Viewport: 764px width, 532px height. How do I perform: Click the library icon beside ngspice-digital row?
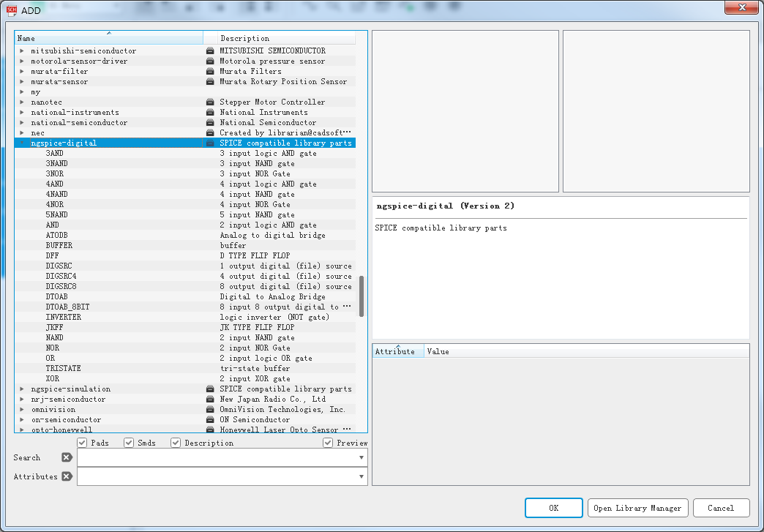click(210, 143)
